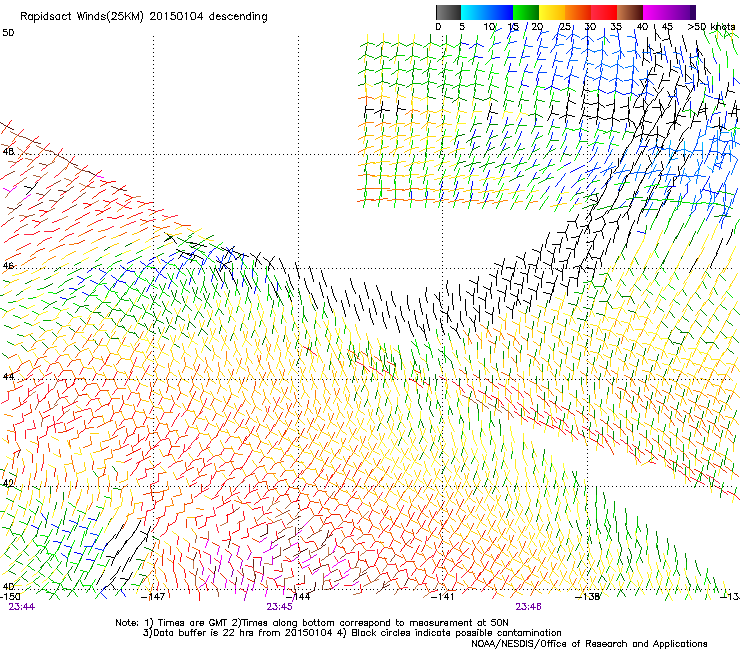Click legend tick label '40'
This screenshot has height=650, width=740.
coord(642,27)
